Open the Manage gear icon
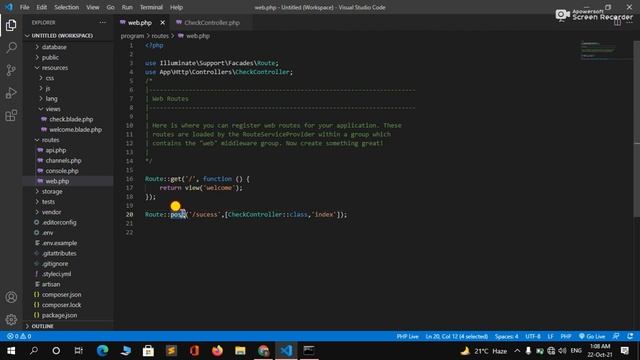640x360 pixels. coord(11,319)
